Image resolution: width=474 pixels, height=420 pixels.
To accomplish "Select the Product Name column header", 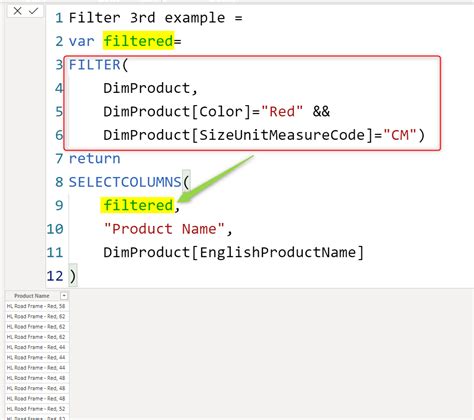I will [x=32, y=296].
